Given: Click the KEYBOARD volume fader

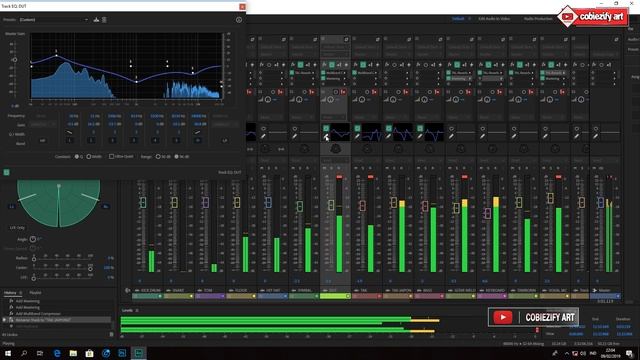Looking at the screenshot, I should pyautogui.click(x=487, y=213).
